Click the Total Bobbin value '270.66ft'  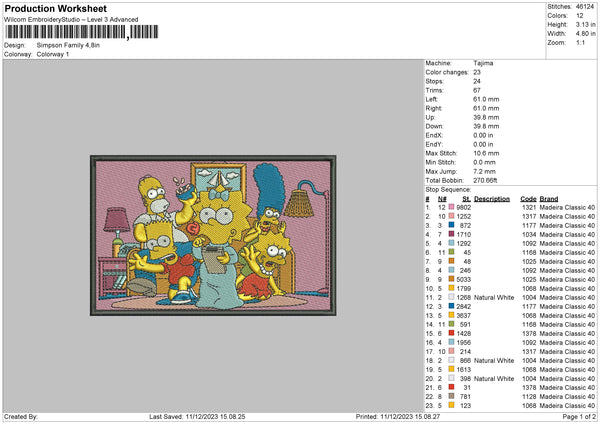(485, 180)
